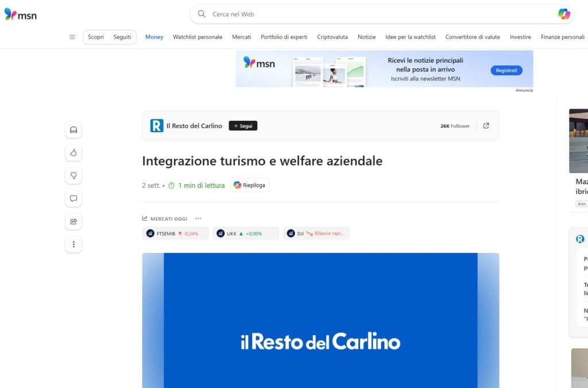Open the comments speech bubble icon
The image size is (588, 388).
click(73, 198)
